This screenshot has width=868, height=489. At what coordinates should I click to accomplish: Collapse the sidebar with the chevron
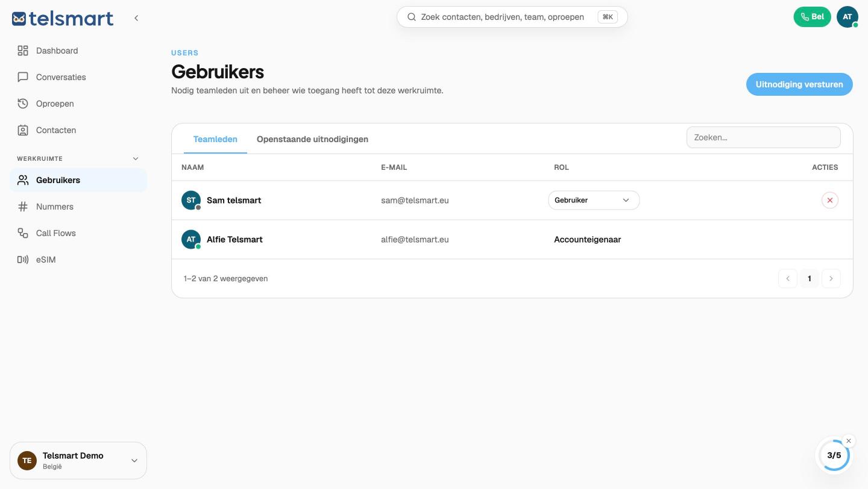[x=136, y=18]
